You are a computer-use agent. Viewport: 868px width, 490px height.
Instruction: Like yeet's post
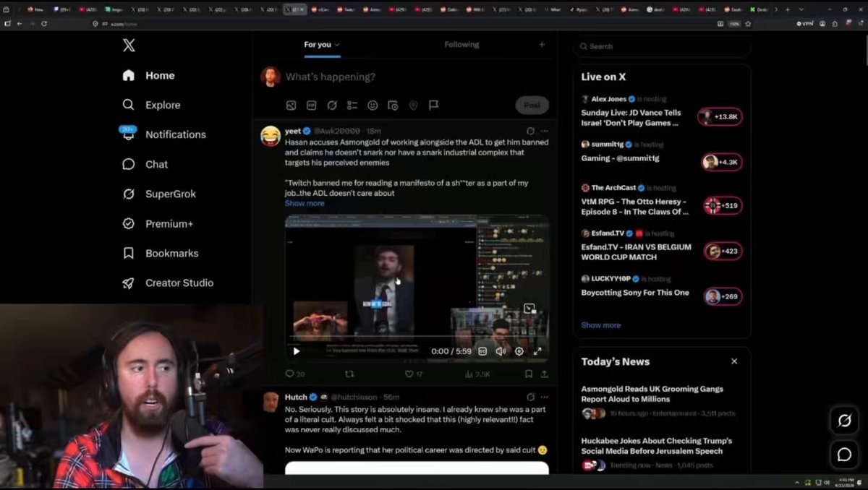(x=414, y=374)
